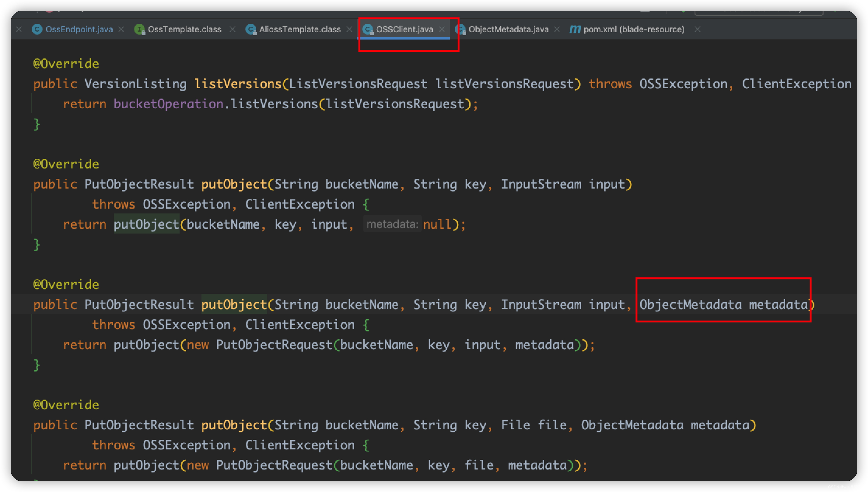
Task: Close the pom.xml tab
Action: 697,29
